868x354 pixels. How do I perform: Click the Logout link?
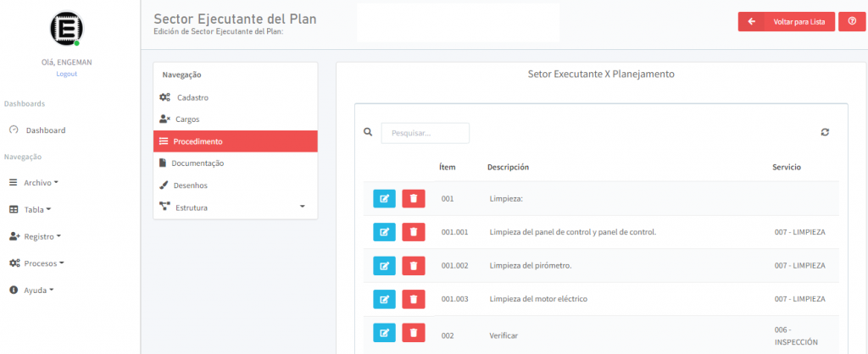pyautogui.click(x=66, y=74)
